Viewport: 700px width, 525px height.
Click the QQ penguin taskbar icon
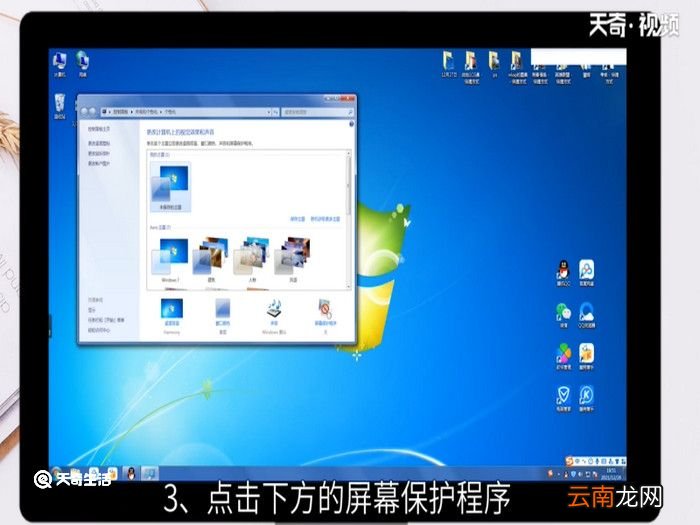pyautogui.click(x=131, y=473)
